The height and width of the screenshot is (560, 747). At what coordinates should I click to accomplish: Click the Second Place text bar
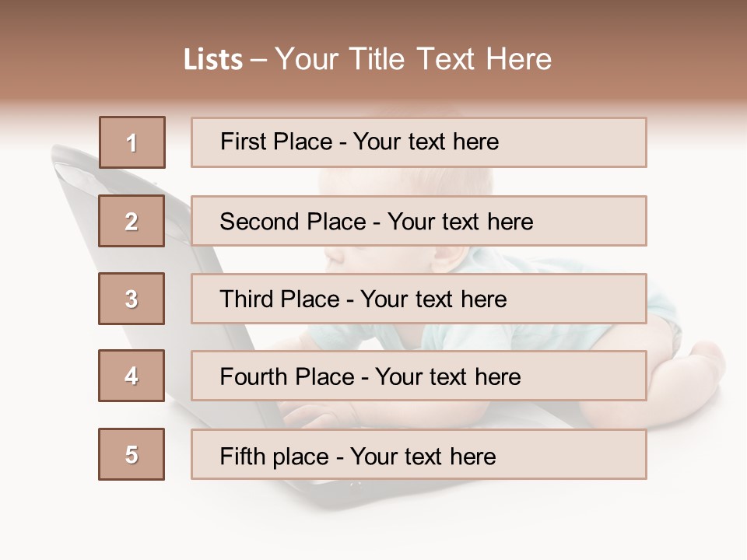tap(419, 221)
